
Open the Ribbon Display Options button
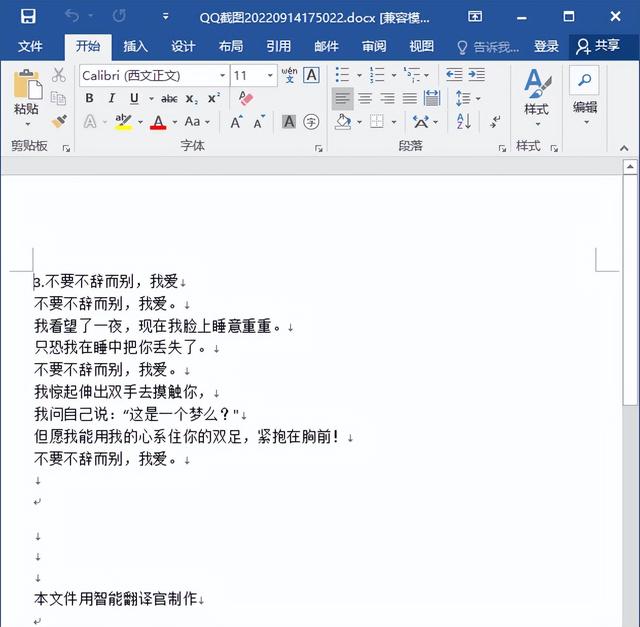click(475, 17)
